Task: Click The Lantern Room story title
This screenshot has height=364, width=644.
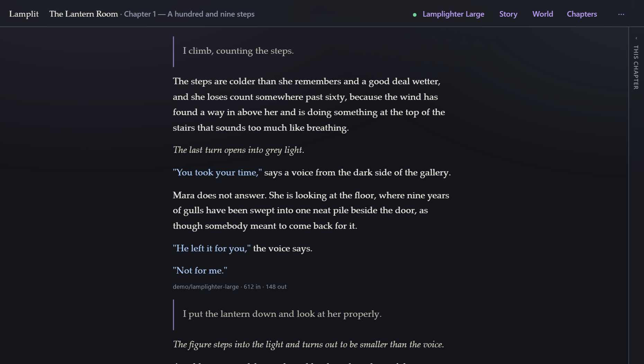Action: point(83,14)
